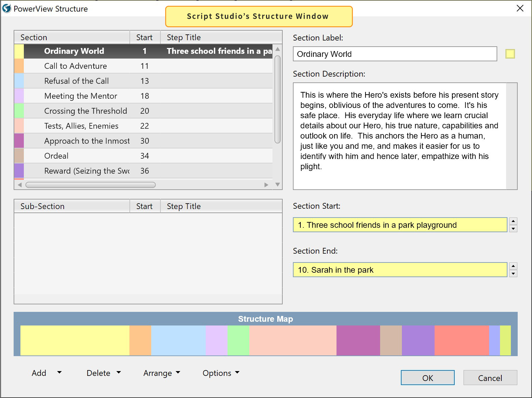This screenshot has width=532, height=398.
Task: Close the PowerView Structure window
Action: coord(520,8)
